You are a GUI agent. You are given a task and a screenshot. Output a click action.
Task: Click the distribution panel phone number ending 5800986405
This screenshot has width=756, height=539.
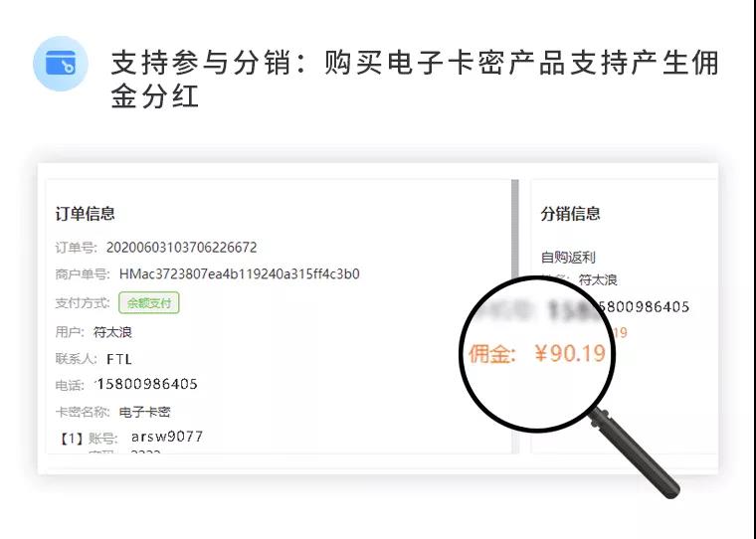click(643, 306)
